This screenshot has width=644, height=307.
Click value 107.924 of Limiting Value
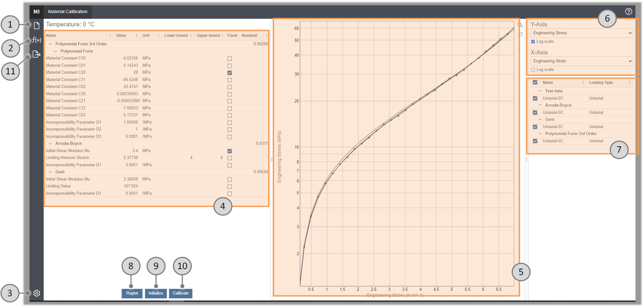131,186
